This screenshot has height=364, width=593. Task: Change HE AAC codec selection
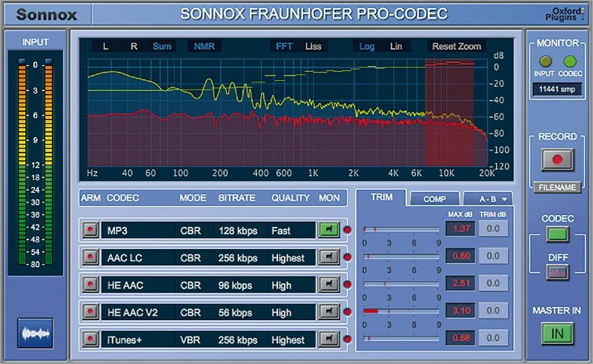138,285
